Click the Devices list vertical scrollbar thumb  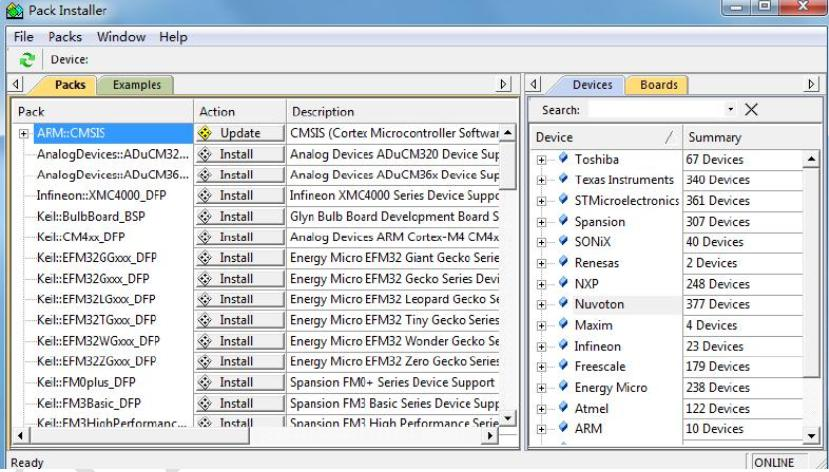pos(810,272)
